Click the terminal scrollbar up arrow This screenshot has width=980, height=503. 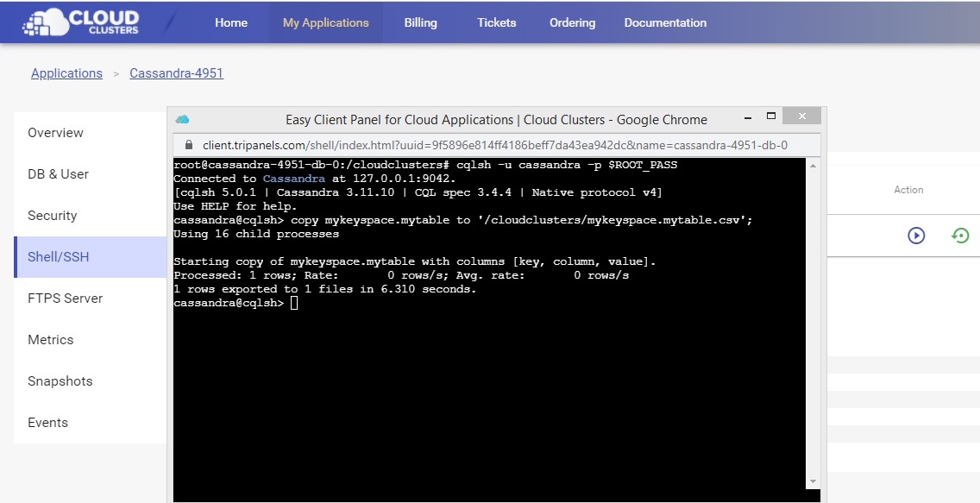(813, 166)
